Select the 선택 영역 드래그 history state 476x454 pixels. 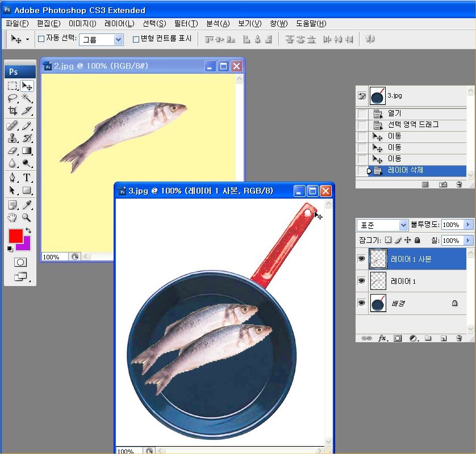coord(413,125)
